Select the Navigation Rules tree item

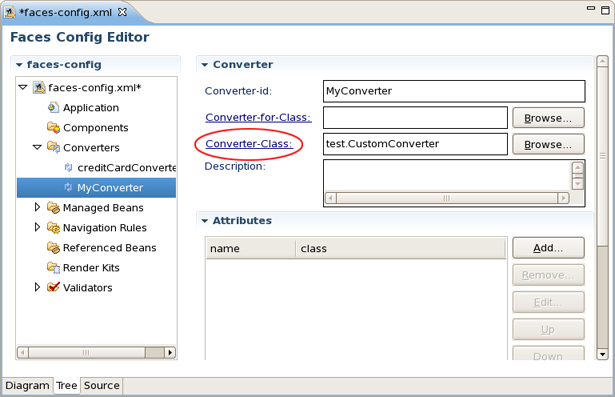(x=105, y=228)
